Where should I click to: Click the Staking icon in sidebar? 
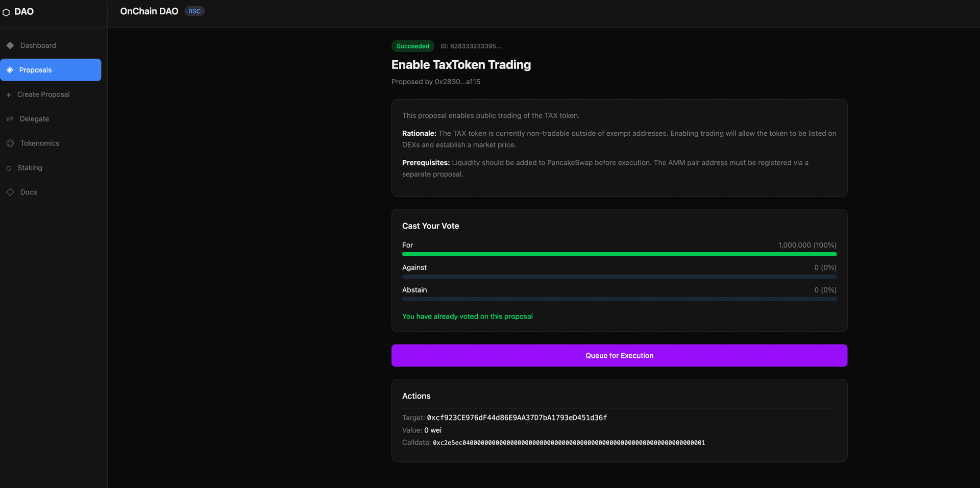coord(9,168)
